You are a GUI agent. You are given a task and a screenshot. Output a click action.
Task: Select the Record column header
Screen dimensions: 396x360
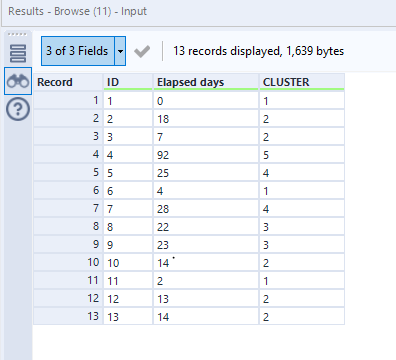coord(68,82)
